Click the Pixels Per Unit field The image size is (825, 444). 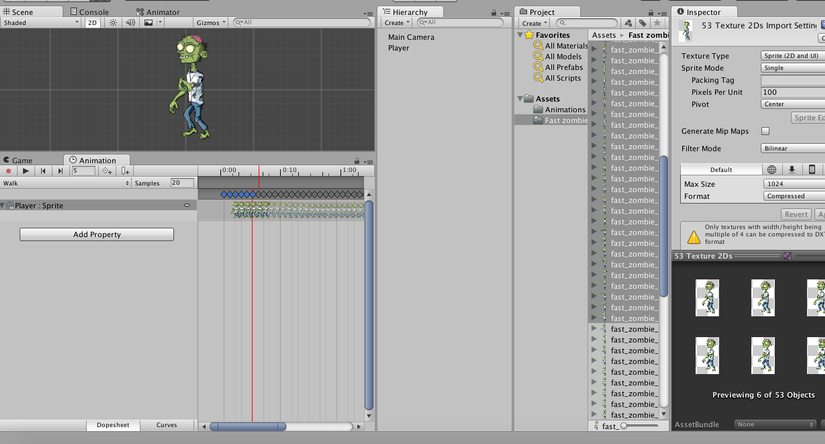(x=793, y=92)
